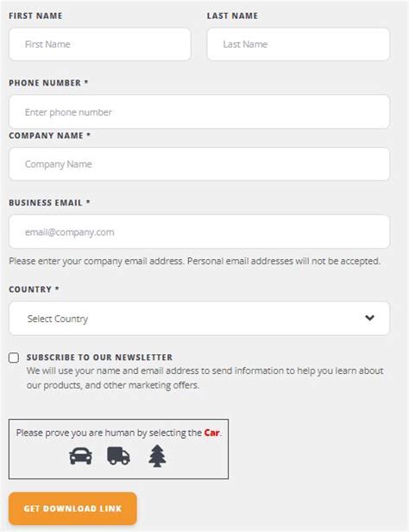
Task: Select the car icon in the captcha
Action: [80, 456]
